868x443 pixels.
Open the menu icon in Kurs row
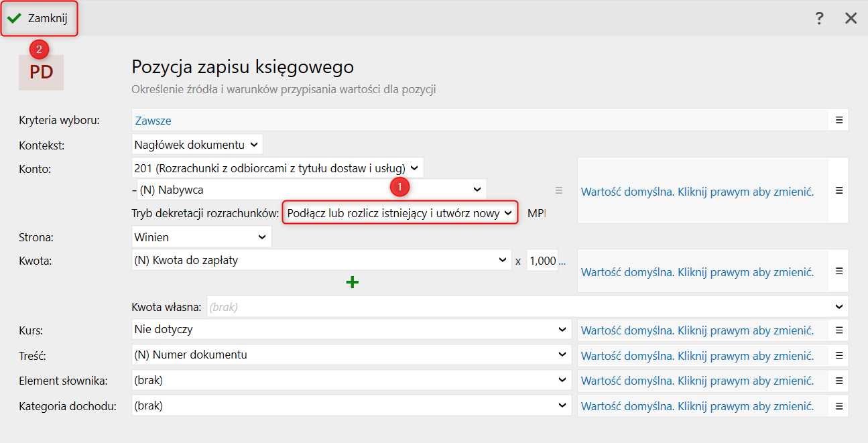[x=839, y=330]
